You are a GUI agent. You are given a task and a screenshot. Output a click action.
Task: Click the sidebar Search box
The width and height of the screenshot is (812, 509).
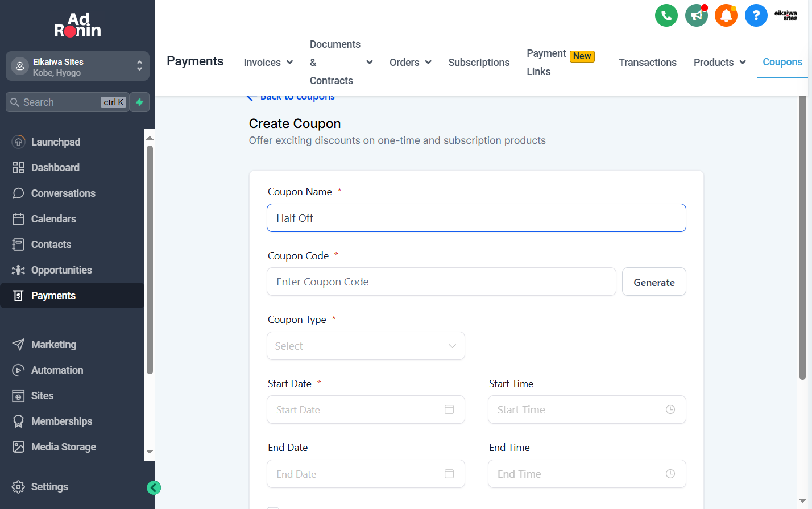[67, 102]
